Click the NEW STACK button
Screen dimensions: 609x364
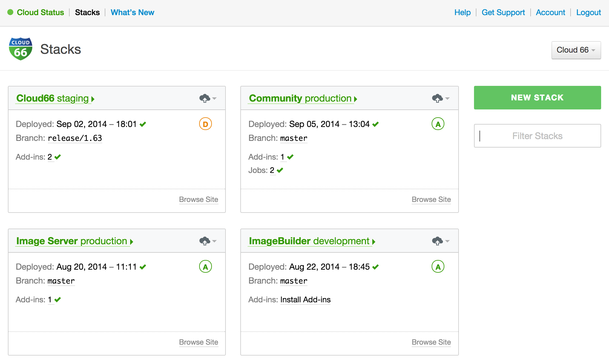[x=537, y=98]
